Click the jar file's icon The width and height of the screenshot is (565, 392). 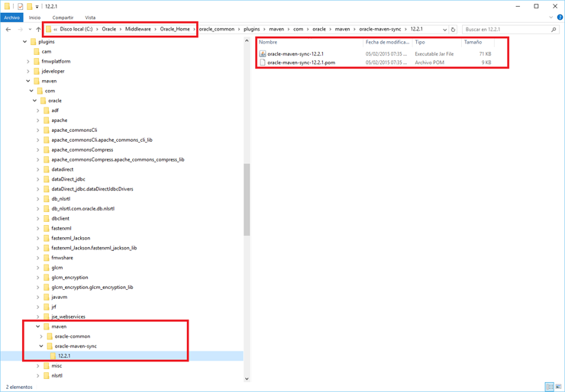click(263, 54)
